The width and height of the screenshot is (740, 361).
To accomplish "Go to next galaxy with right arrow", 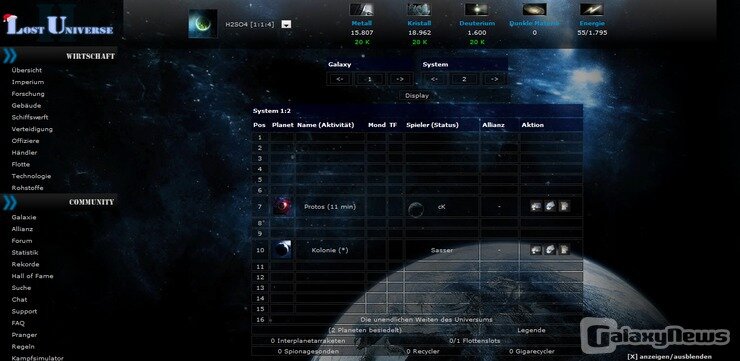I will click(400, 79).
